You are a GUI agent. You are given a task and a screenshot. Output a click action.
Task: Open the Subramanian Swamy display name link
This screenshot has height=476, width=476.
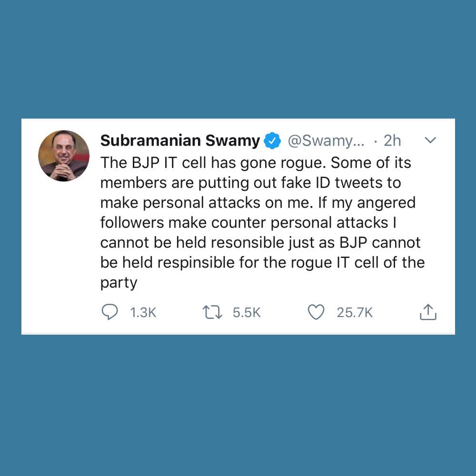point(180,140)
